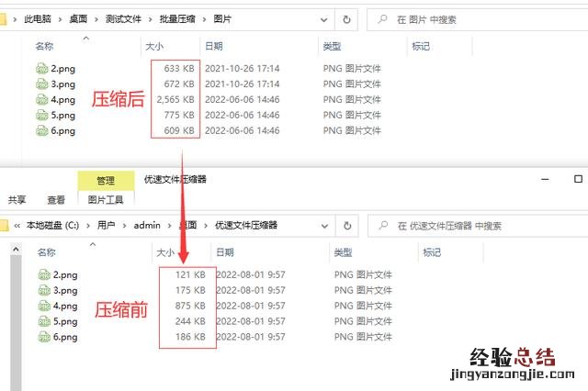
Task: Sort by 名称 column in 优速文件压缩器 window
Action: coord(47,252)
